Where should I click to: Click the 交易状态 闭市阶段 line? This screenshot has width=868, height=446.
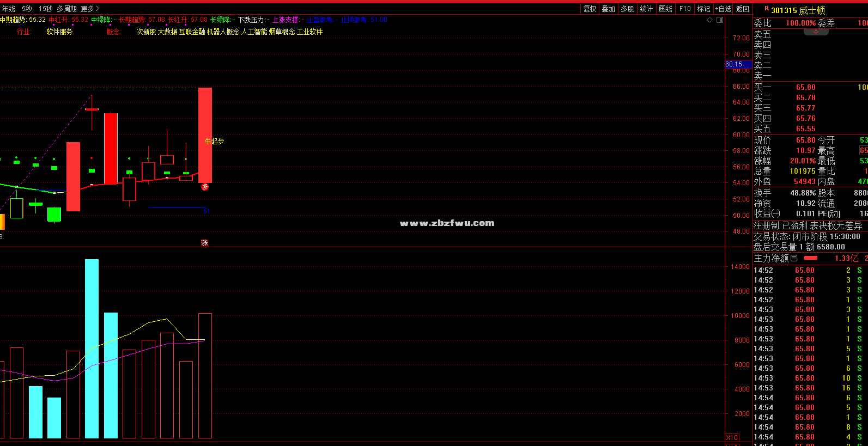pyautogui.click(x=806, y=236)
